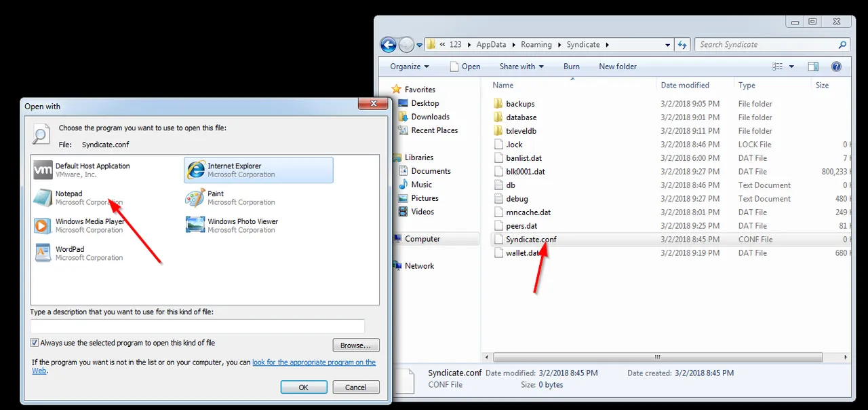This screenshot has width=868, height=410.
Task: Click New folder in toolbar
Action: (618, 67)
